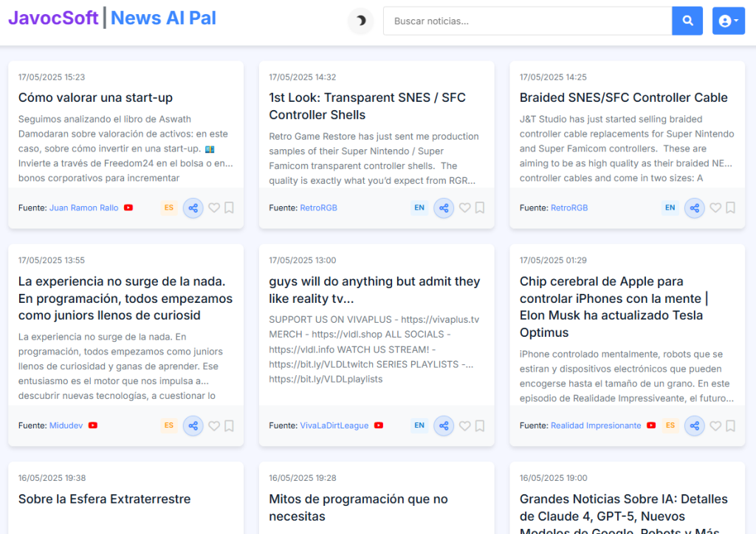Like the Braided SNES/SFC Controller Cable article
Viewport: 756px width, 534px height.
(715, 208)
